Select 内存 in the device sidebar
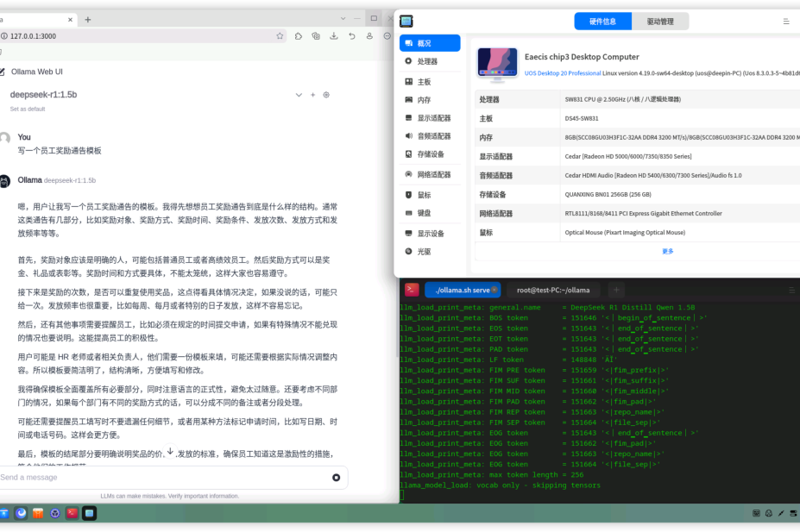Screen dimensions: 800x532 coord(430,100)
